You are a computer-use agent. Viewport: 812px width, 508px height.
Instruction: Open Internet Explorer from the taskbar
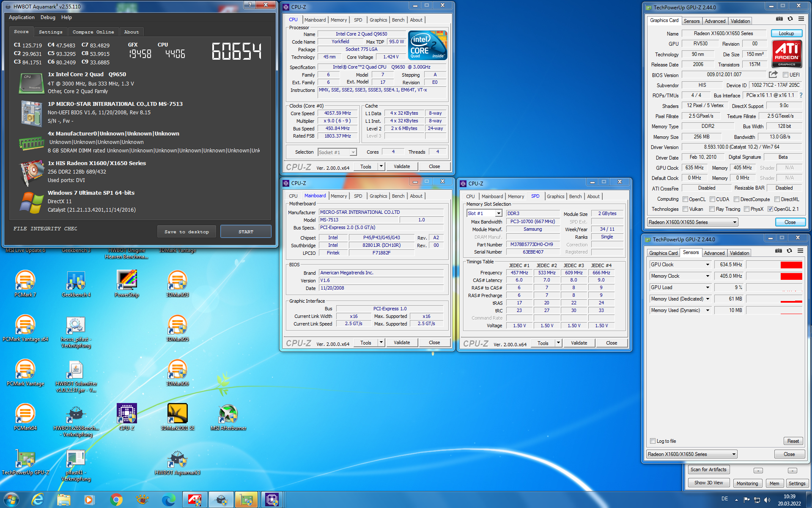[x=38, y=500]
